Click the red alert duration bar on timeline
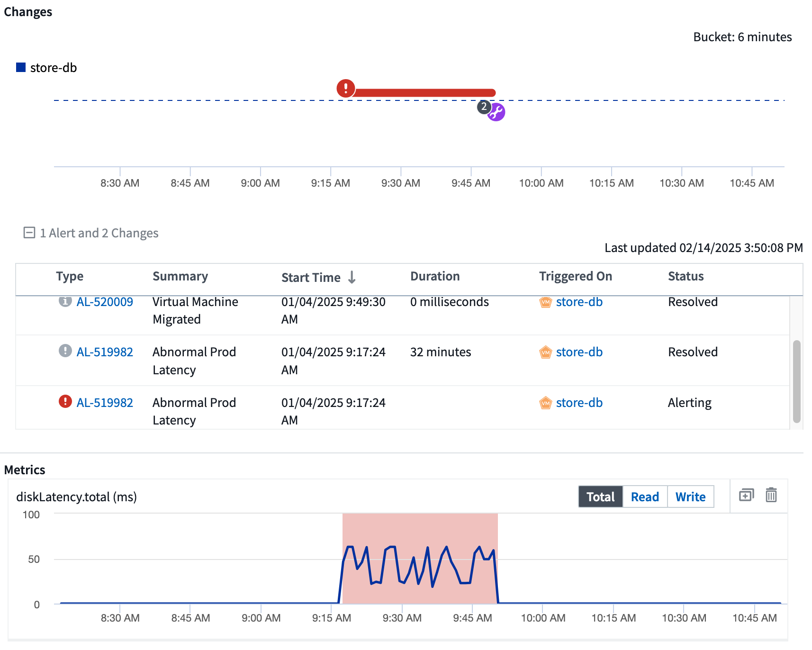The width and height of the screenshot is (812, 650). 424,93
